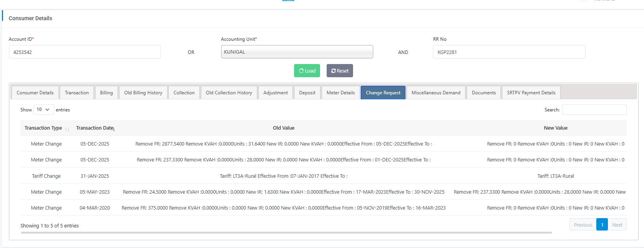Image resolution: width=644 pixels, height=248 pixels.
Task: Click new value cell Tariff: LT3A-Rural
Action: pyautogui.click(x=556, y=176)
